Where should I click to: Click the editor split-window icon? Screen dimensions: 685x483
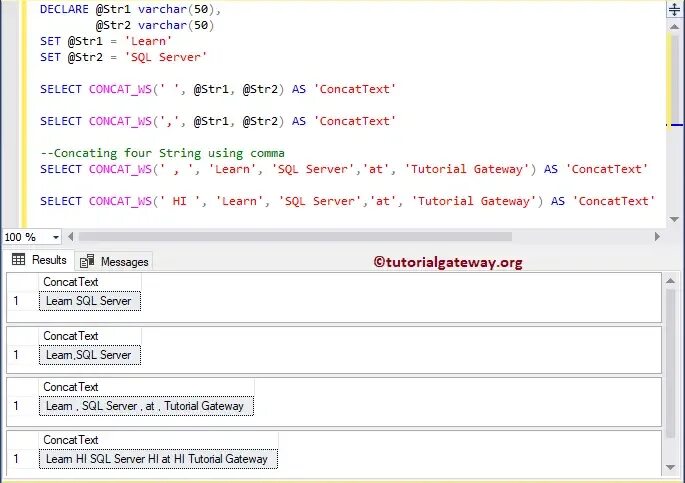point(675,9)
